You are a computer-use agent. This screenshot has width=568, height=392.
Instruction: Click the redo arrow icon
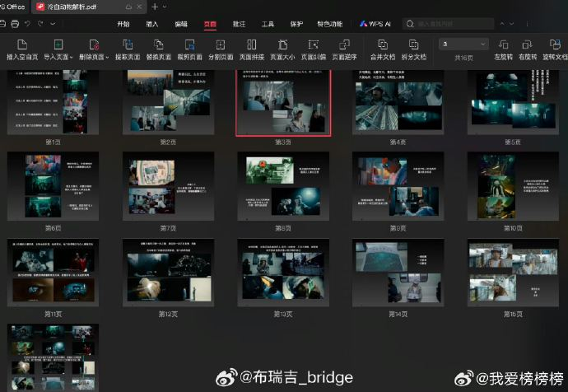click(x=40, y=24)
